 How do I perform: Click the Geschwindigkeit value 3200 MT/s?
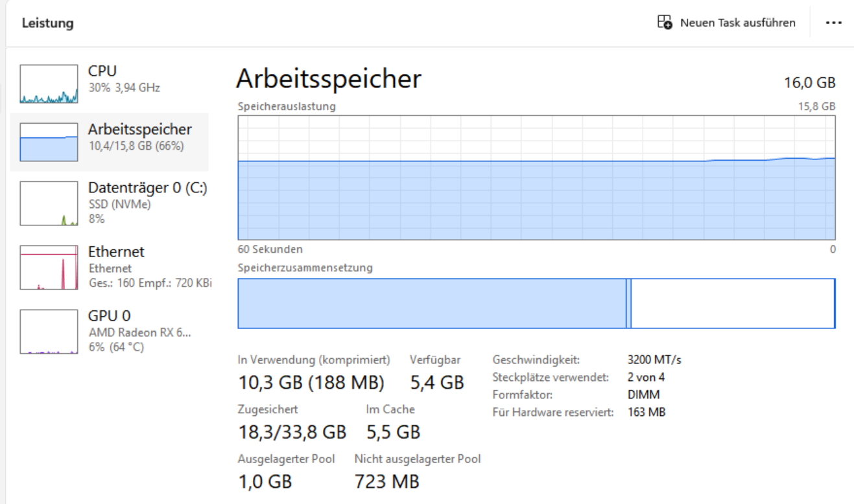pos(654,360)
